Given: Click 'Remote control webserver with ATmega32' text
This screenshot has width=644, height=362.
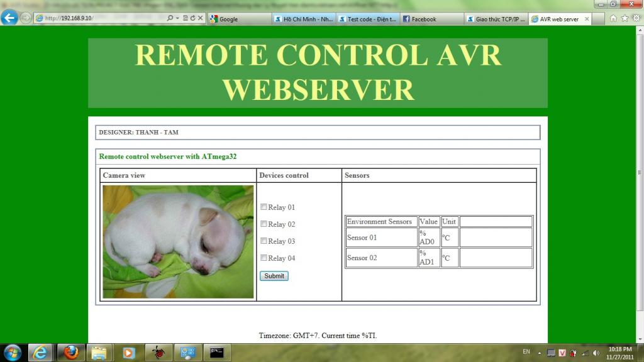Looking at the screenshot, I should point(167,156).
